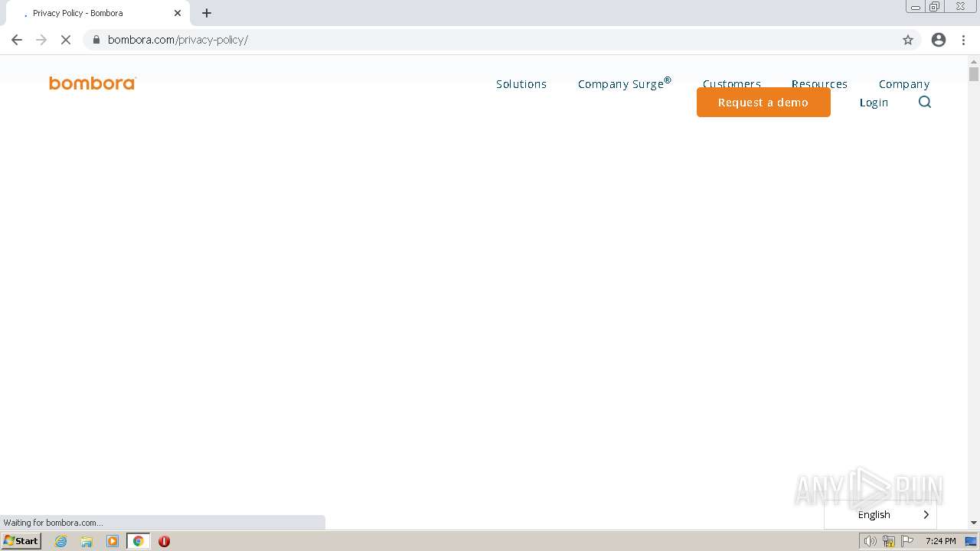This screenshot has width=980, height=551.
Task: Open the file explorer taskbar icon
Action: 87,541
